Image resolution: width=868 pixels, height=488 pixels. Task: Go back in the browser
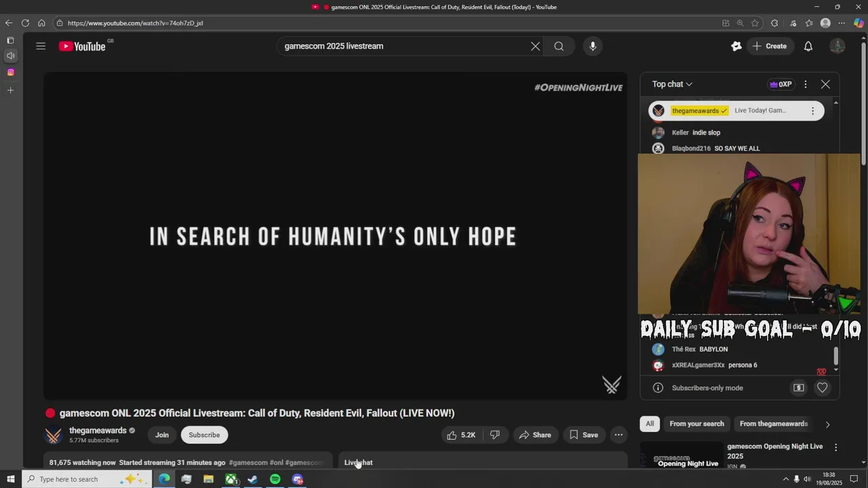coord(9,23)
